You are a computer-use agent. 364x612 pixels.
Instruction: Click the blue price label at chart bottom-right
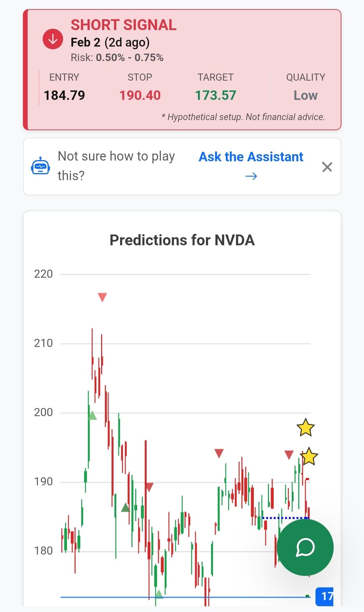tap(324, 596)
